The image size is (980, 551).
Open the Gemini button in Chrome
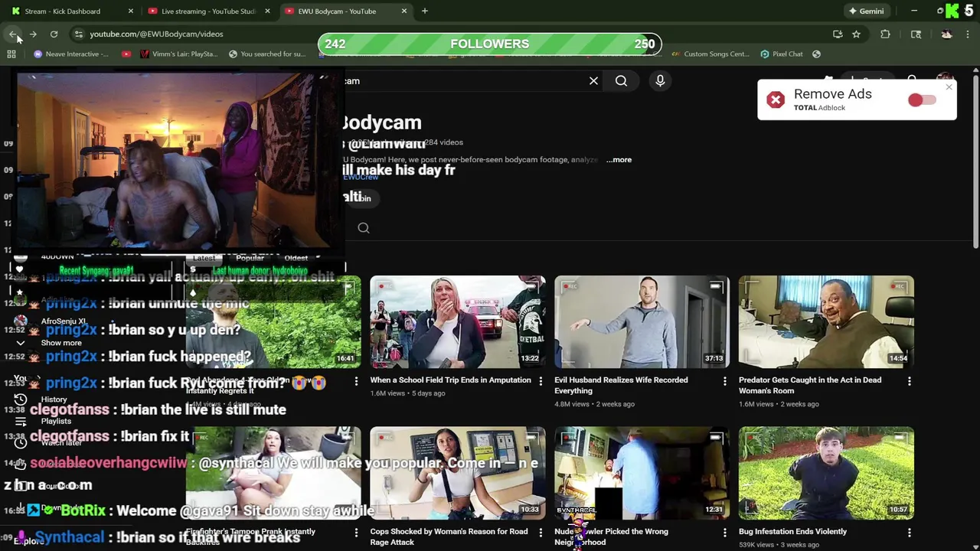coord(865,11)
